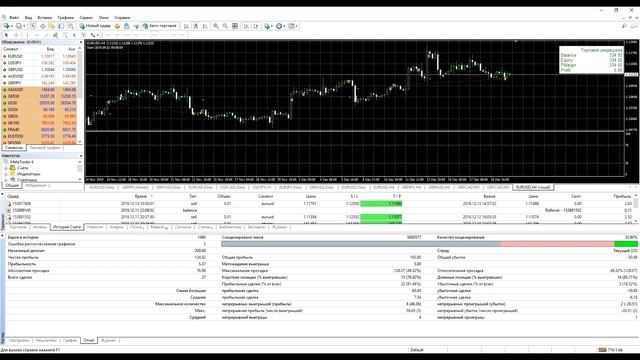Open the Результаты tab in tester

pos(46,340)
